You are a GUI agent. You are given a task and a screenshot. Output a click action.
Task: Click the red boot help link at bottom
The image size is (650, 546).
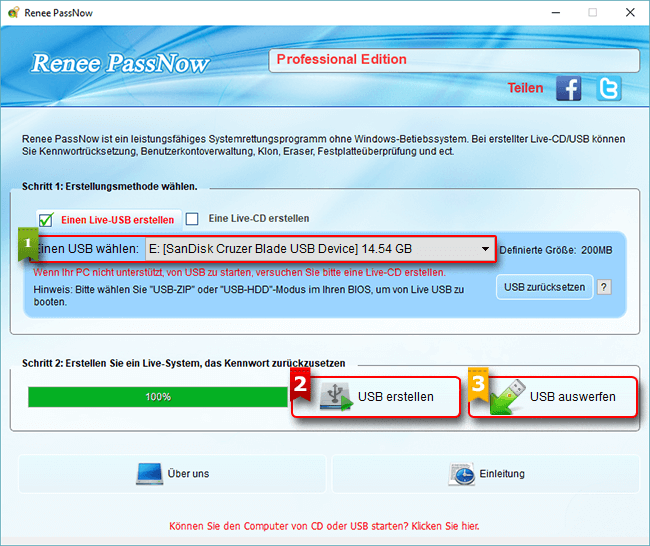point(324,526)
